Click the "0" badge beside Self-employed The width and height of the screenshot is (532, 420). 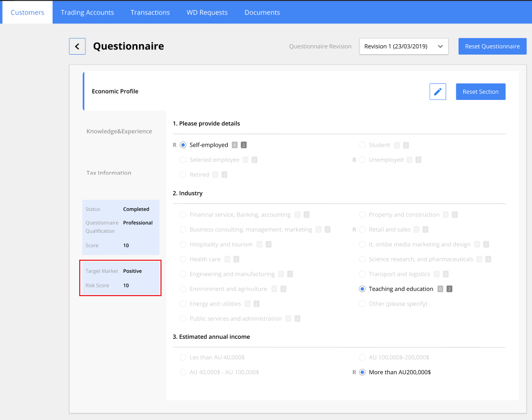tap(234, 145)
